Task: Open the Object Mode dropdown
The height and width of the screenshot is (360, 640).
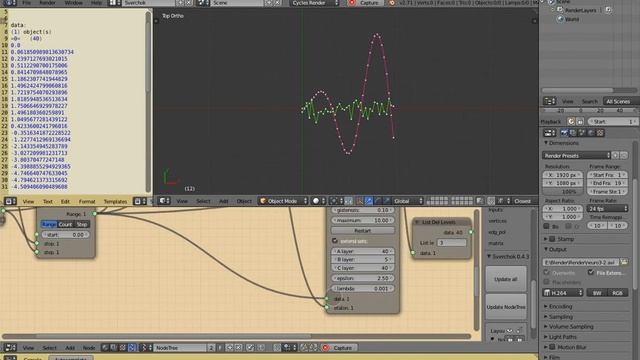Action: pos(283,201)
